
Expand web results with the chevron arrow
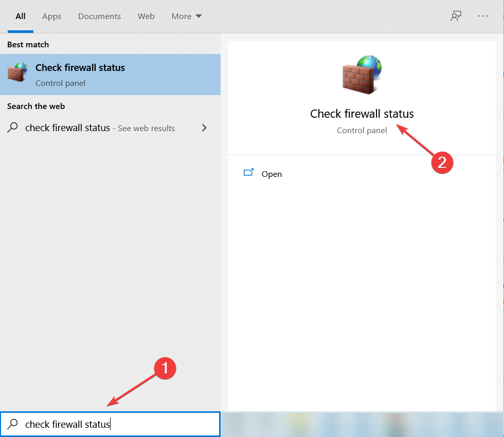204,128
